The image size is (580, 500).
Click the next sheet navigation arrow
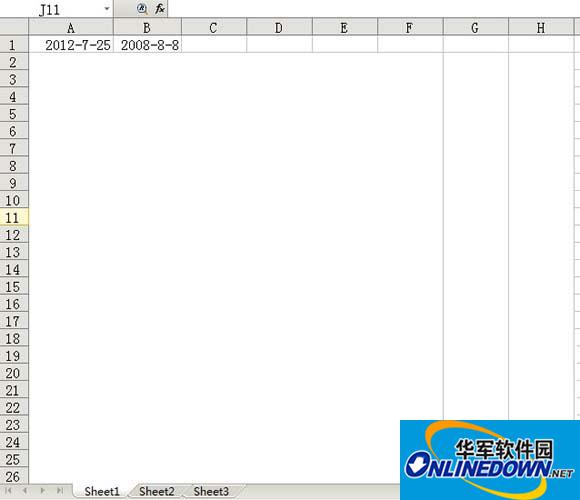tap(43, 491)
